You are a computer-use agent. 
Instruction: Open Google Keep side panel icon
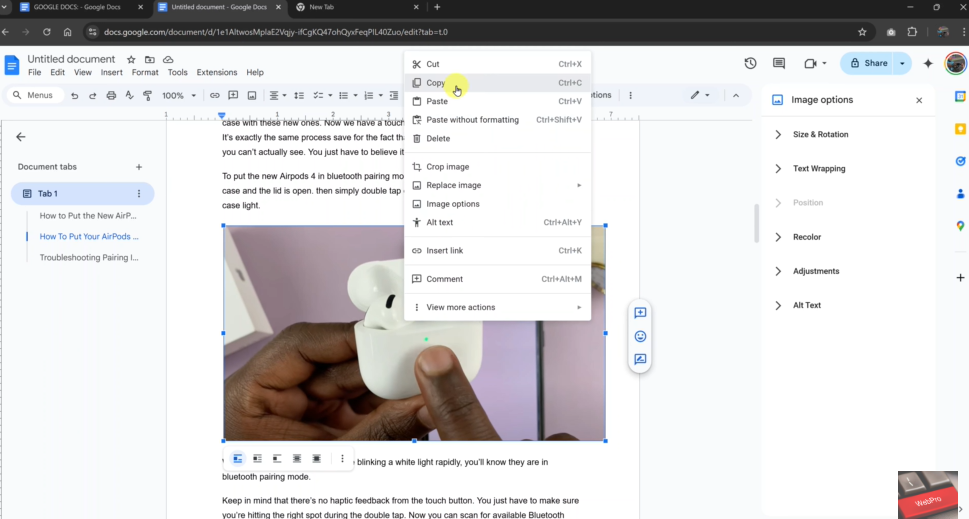pyautogui.click(x=960, y=129)
